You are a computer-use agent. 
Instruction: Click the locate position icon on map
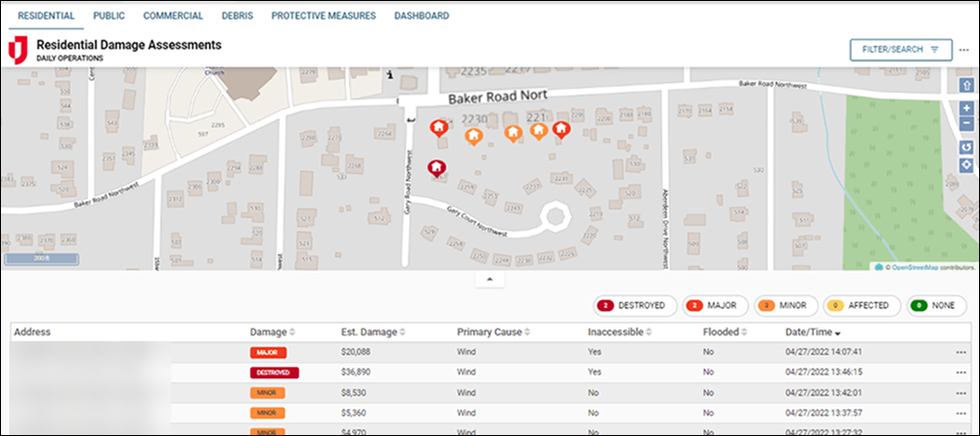[966, 163]
